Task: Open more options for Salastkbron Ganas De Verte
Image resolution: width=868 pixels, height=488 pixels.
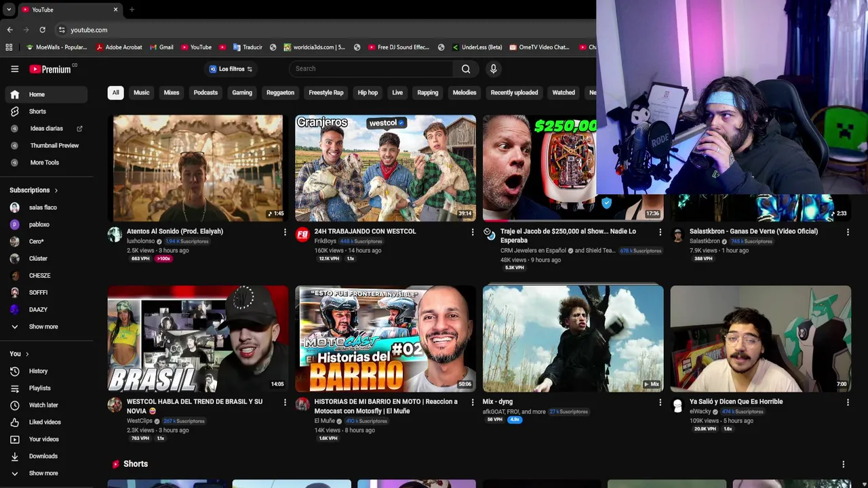Action: pyautogui.click(x=848, y=232)
